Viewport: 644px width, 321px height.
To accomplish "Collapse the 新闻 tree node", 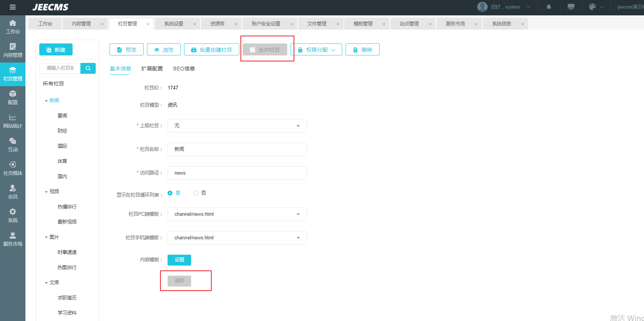I will (46, 101).
